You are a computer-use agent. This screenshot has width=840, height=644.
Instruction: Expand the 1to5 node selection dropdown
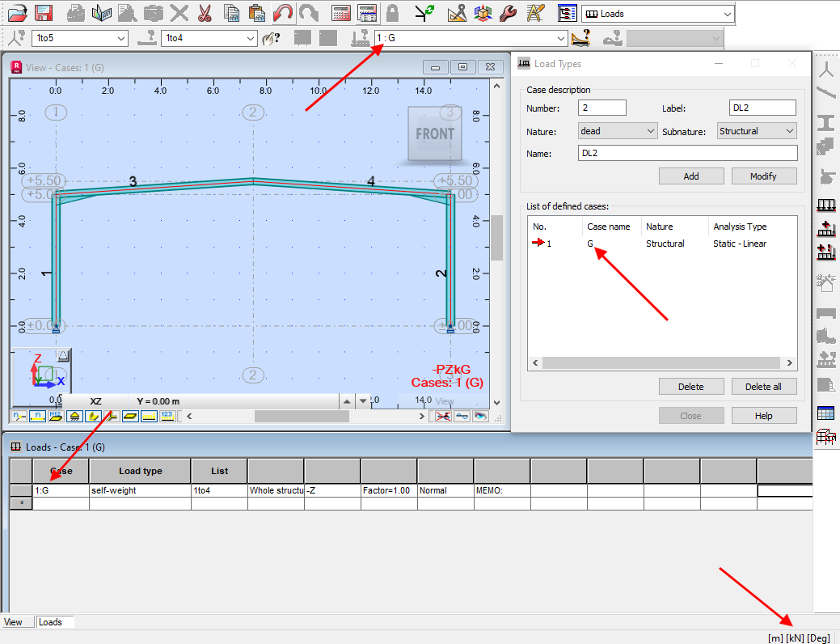(121, 39)
